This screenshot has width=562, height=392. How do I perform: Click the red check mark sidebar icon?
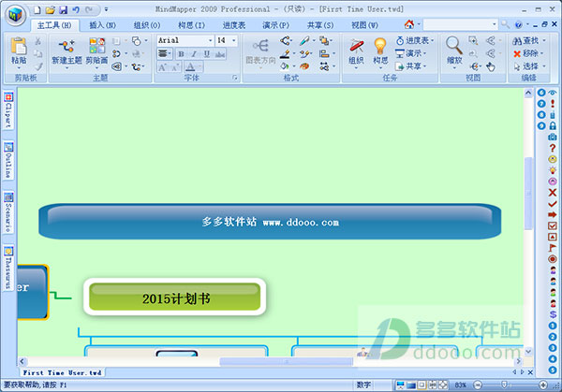553,203
